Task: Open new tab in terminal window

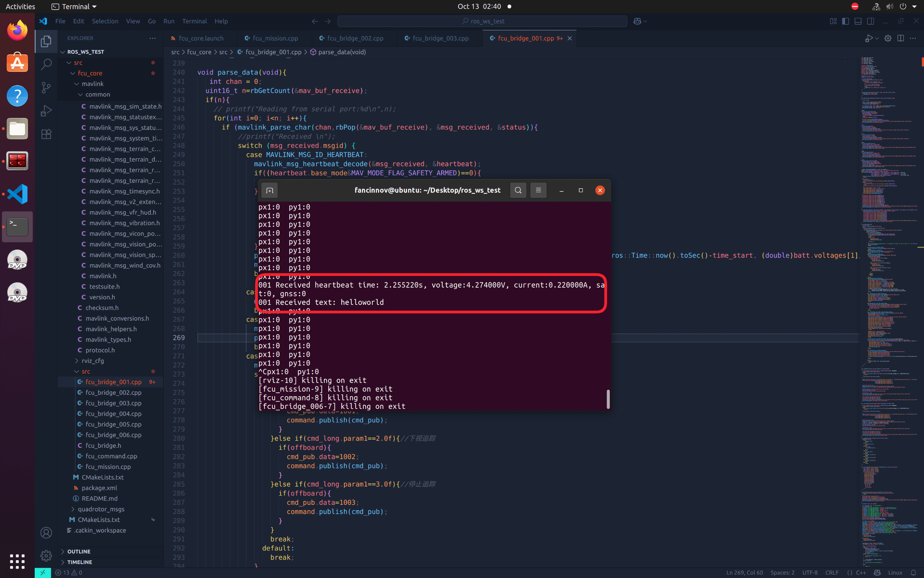Action: click(270, 190)
